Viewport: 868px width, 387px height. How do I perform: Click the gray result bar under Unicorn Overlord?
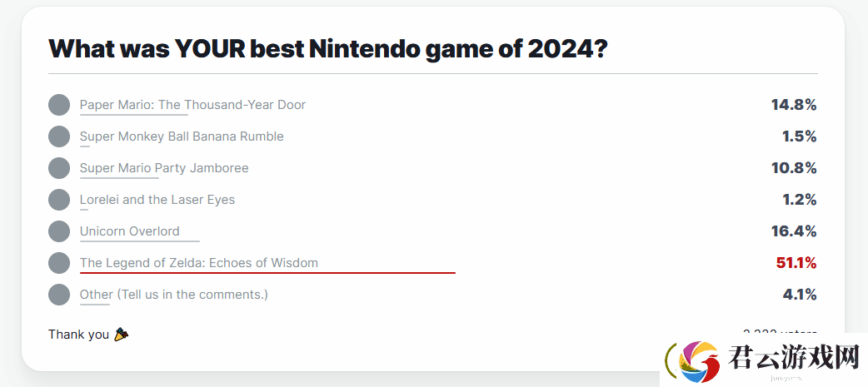[x=139, y=241]
